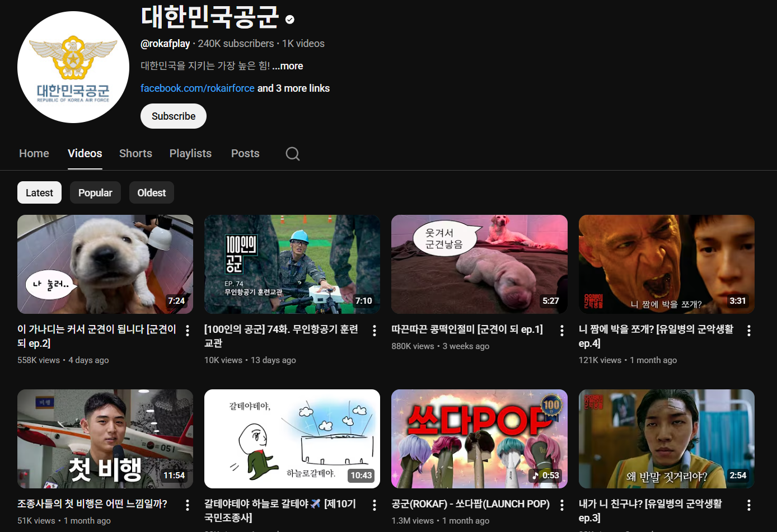Image resolution: width=777 pixels, height=532 pixels.
Task: Open video title 공군(ROKAF) - 쏘다팝(LAUNCH POP)
Action: [471, 504]
